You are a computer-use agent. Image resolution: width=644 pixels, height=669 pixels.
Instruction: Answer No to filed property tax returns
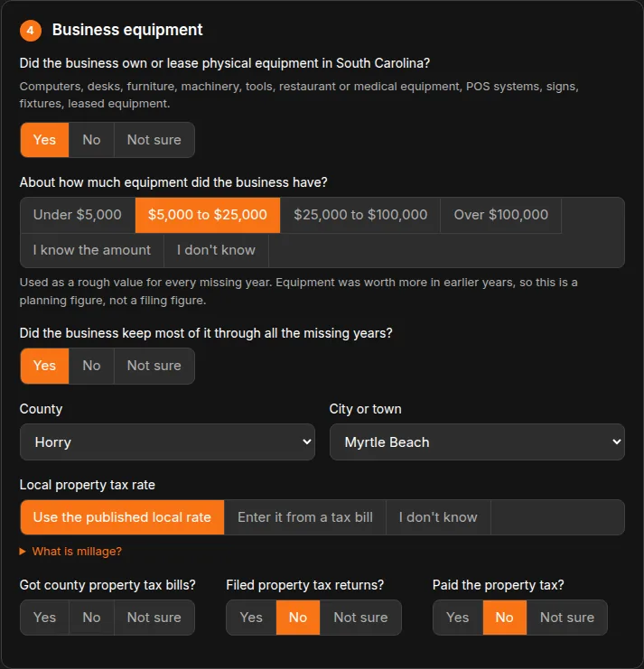coord(298,618)
